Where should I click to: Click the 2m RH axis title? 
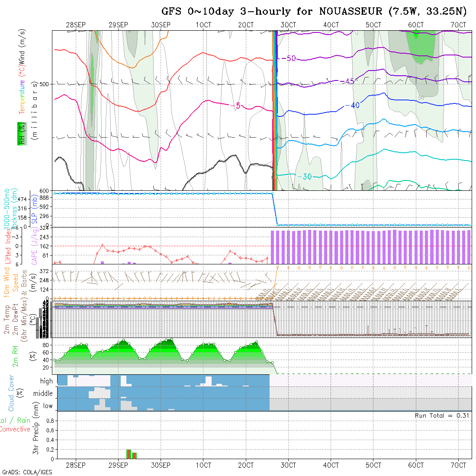16,356
